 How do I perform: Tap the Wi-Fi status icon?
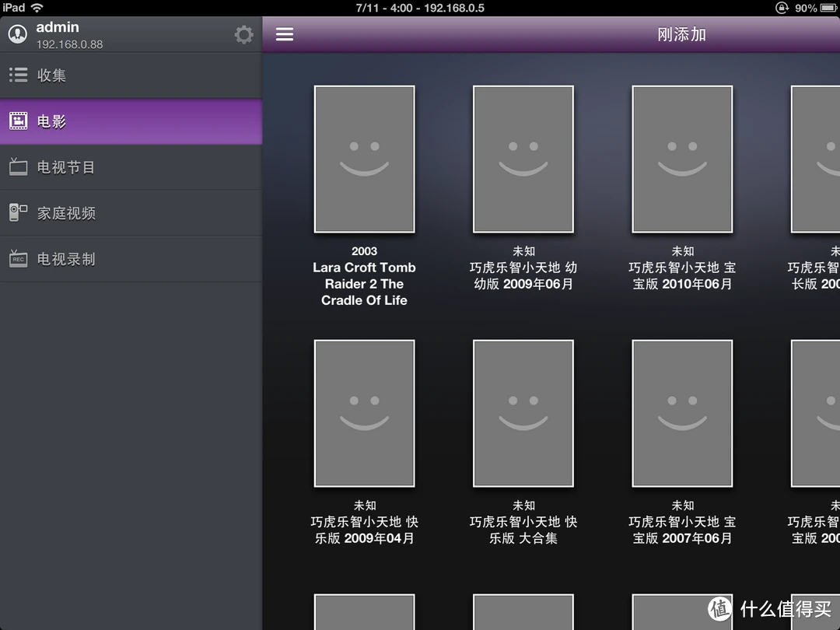tap(37, 8)
